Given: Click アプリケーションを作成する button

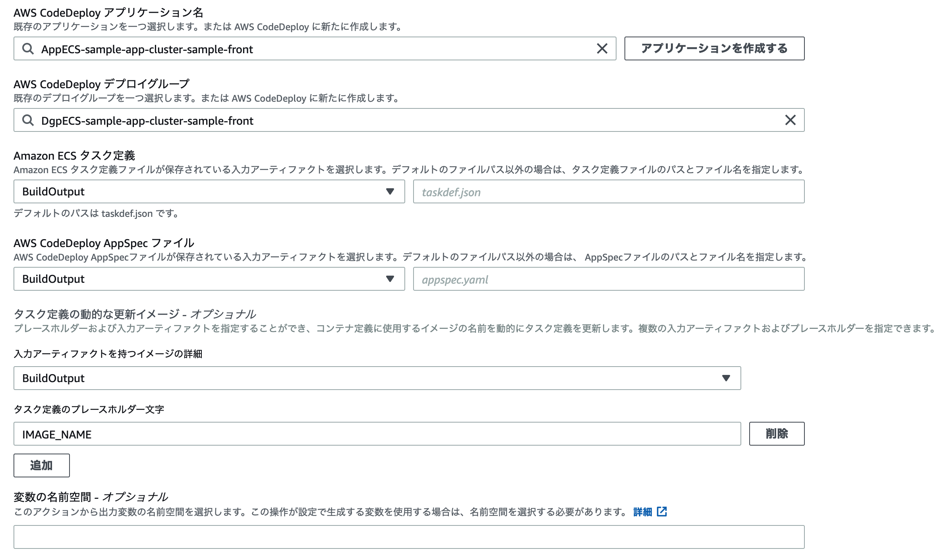Looking at the screenshot, I should point(714,48).
